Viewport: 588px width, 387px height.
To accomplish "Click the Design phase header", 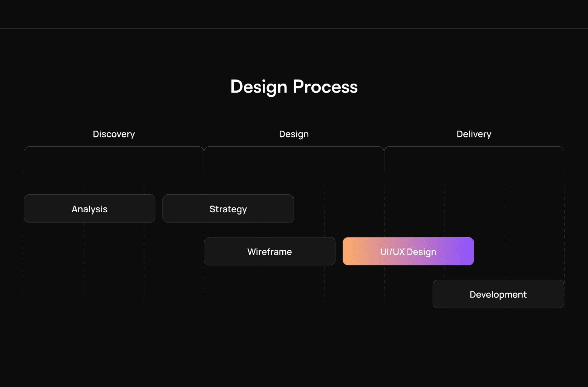I will point(294,134).
